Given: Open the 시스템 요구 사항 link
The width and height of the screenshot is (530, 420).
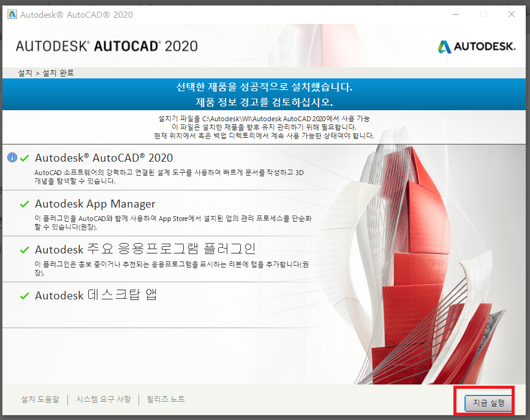Looking at the screenshot, I should point(104,399).
